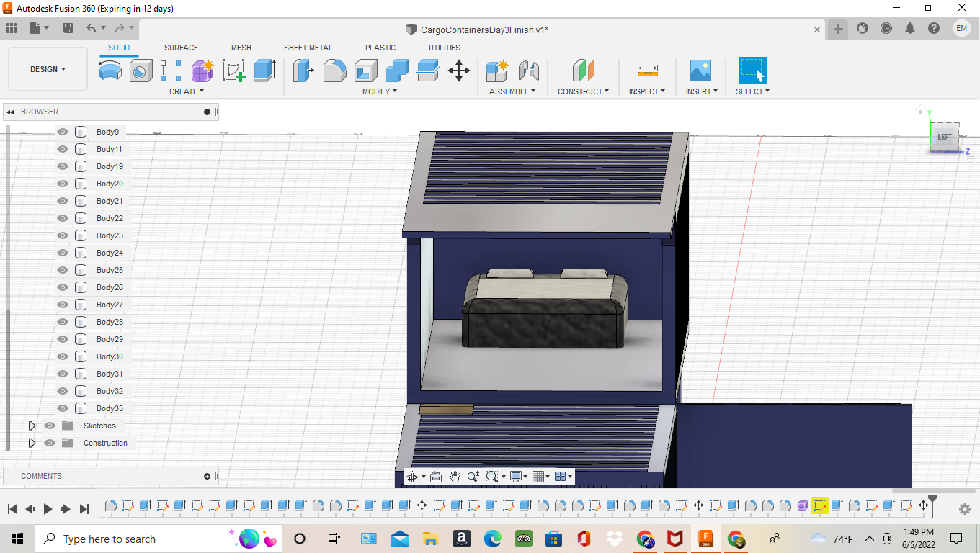980x553 pixels.
Task: Switch to the SHEET METAL tab
Action: (308, 48)
